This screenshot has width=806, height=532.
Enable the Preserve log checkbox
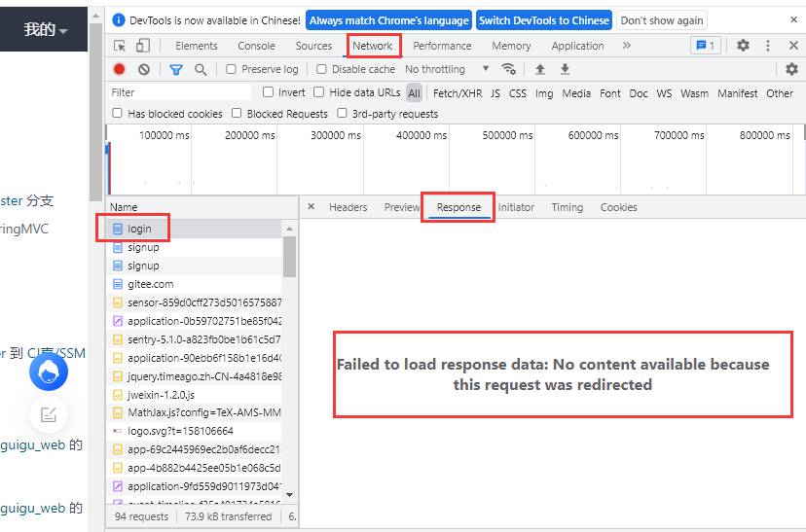coord(231,69)
